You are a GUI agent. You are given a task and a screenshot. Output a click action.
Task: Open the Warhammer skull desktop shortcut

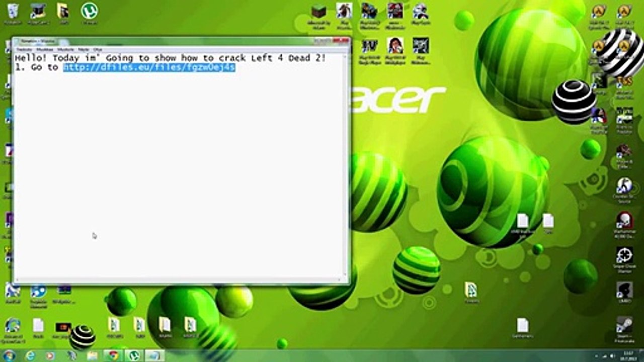(624, 225)
